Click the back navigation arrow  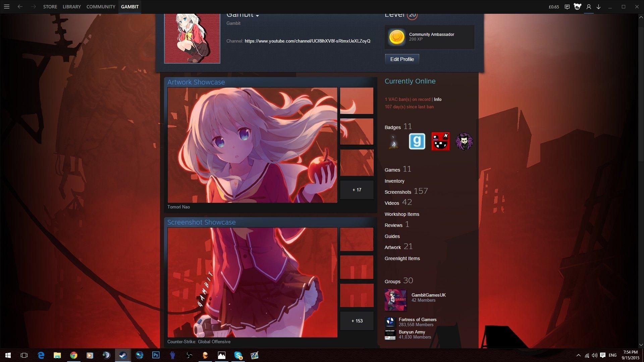[20, 7]
